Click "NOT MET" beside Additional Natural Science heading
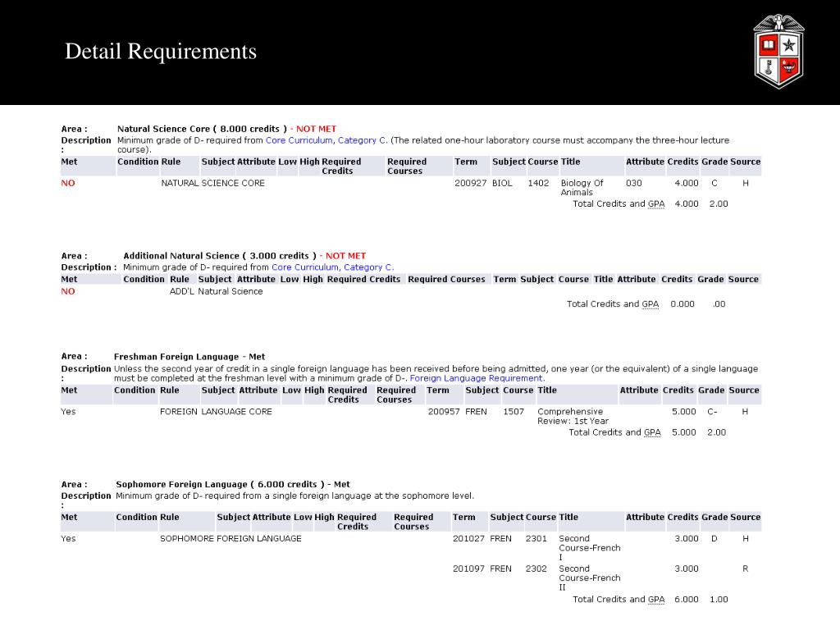Image resolution: width=840 pixels, height=630 pixels. point(345,256)
